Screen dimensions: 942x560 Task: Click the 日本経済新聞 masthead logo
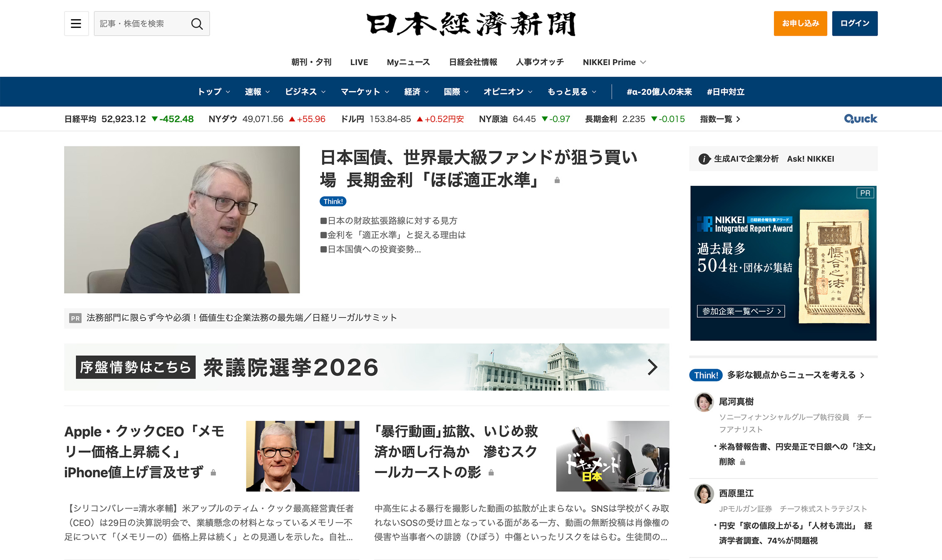[471, 24]
